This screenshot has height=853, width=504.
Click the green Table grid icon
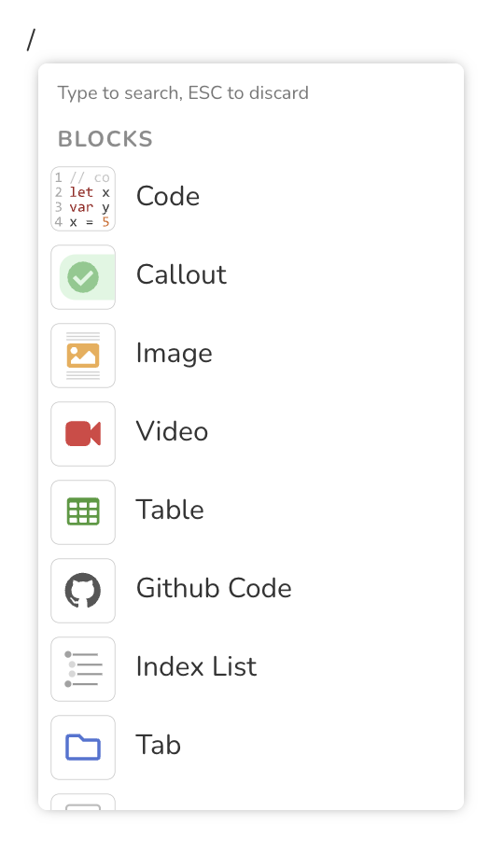[83, 512]
